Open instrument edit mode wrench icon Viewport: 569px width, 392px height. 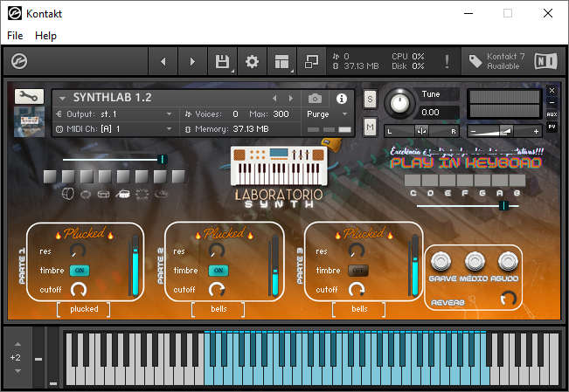[29, 96]
